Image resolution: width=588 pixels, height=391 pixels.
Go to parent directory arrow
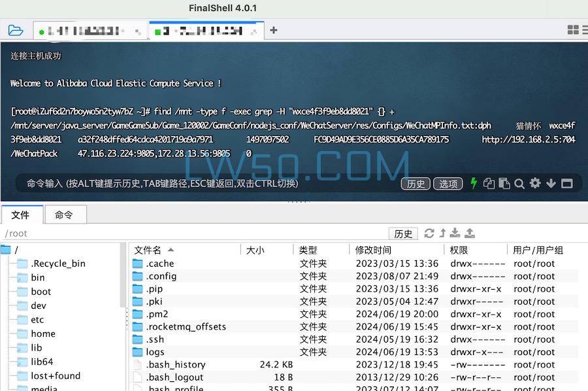[x=442, y=233]
